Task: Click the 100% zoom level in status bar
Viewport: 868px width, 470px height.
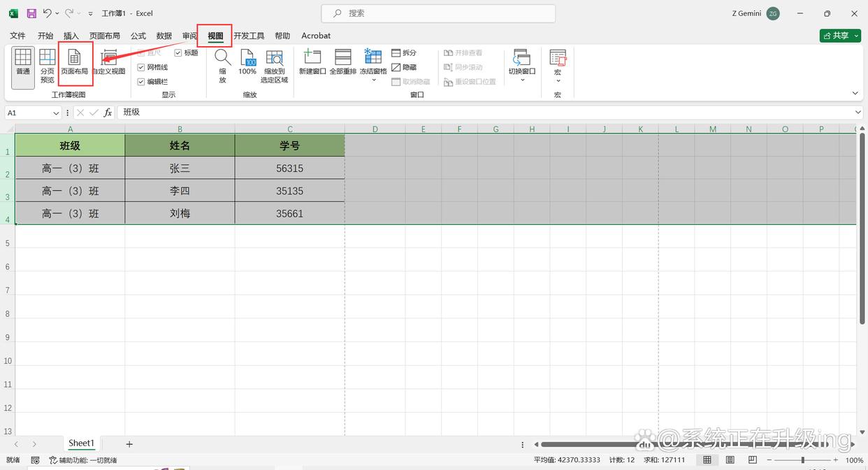Action: pos(854,460)
